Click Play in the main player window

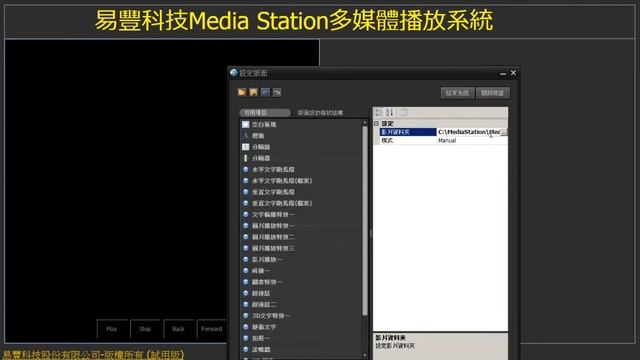point(112,329)
